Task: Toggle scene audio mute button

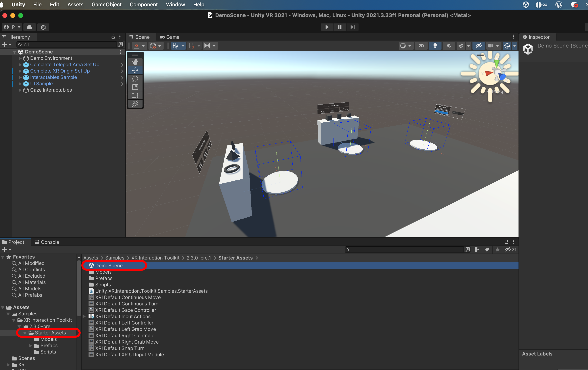Action: (x=449, y=46)
